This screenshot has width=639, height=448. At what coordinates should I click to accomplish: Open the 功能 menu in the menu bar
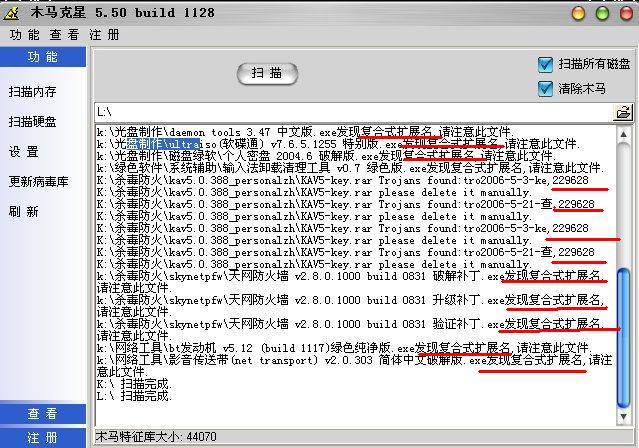point(25,35)
